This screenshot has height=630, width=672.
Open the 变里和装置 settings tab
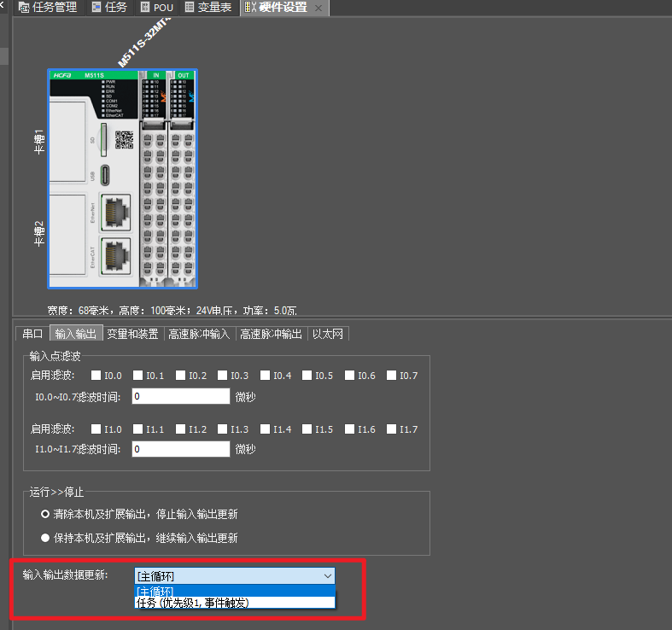133,334
